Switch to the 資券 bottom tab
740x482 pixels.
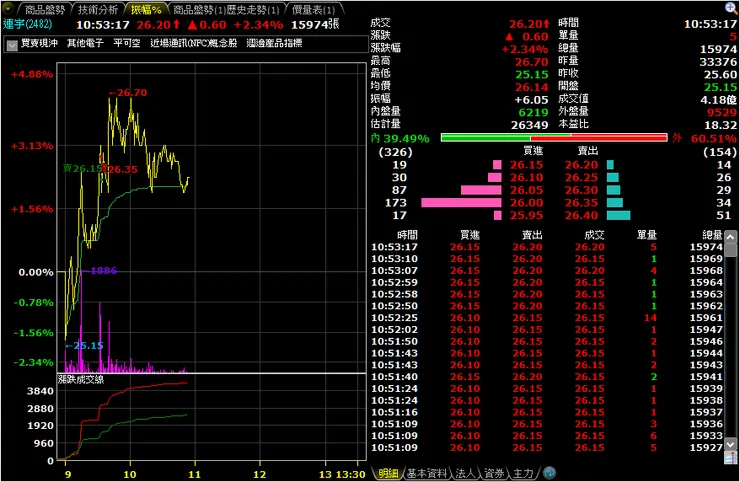point(494,473)
